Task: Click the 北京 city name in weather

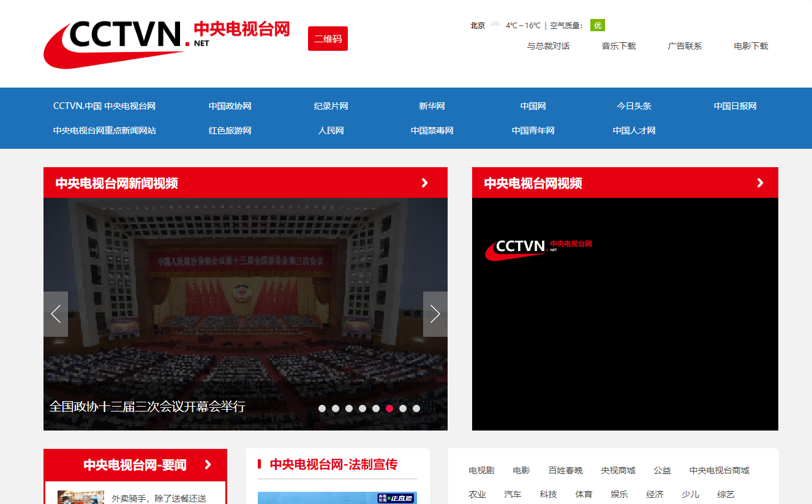Action: [x=478, y=25]
